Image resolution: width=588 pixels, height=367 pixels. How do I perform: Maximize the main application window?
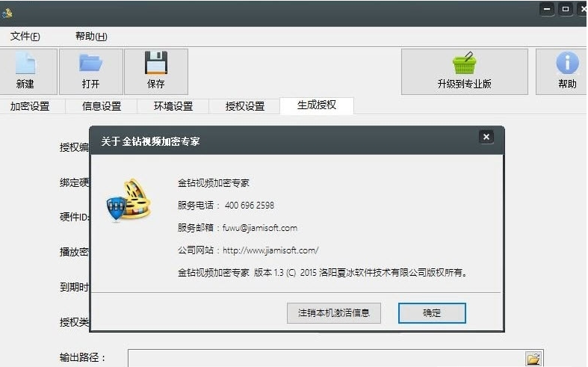tap(566, 9)
